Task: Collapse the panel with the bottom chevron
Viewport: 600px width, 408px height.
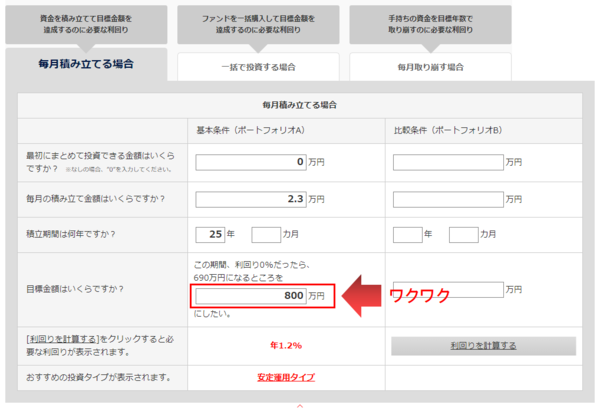Action: pos(300,405)
